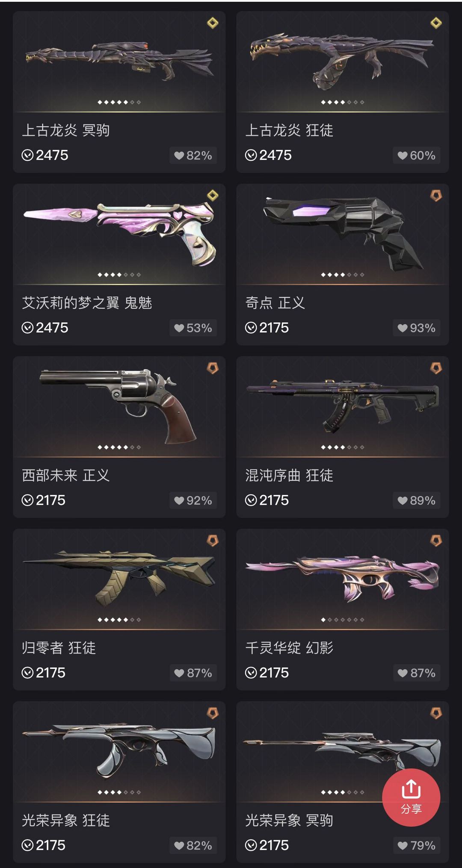Screen dimensions: 462x868
Task: Click the tier badge on 千灵华绽 幻影 card
Action: pos(436,541)
